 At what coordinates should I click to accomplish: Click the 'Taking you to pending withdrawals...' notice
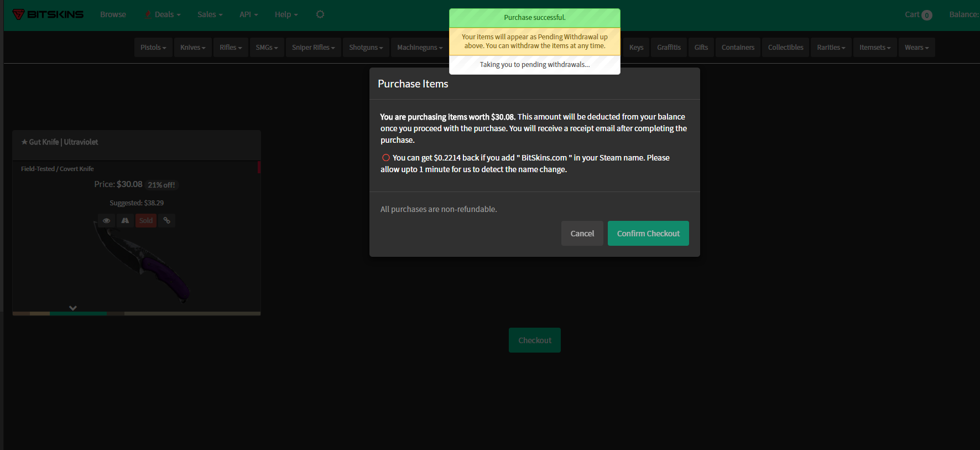[535, 65]
